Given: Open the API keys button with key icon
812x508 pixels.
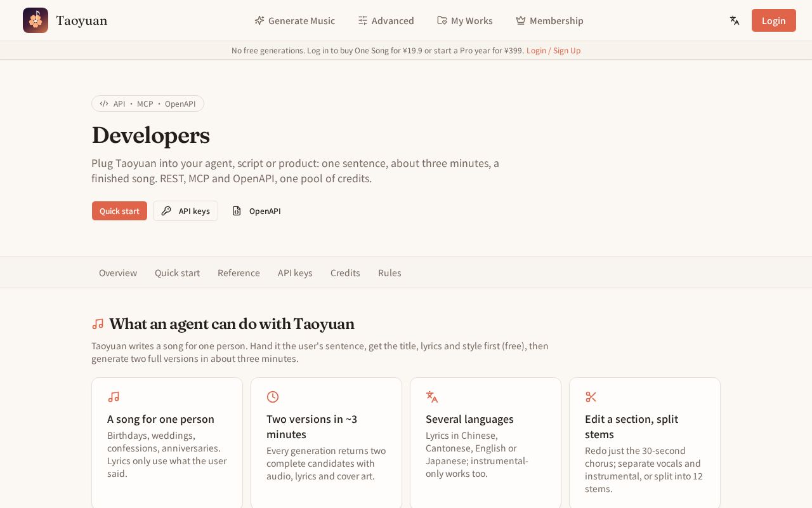Looking at the screenshot, I should (x=185, y=211).
